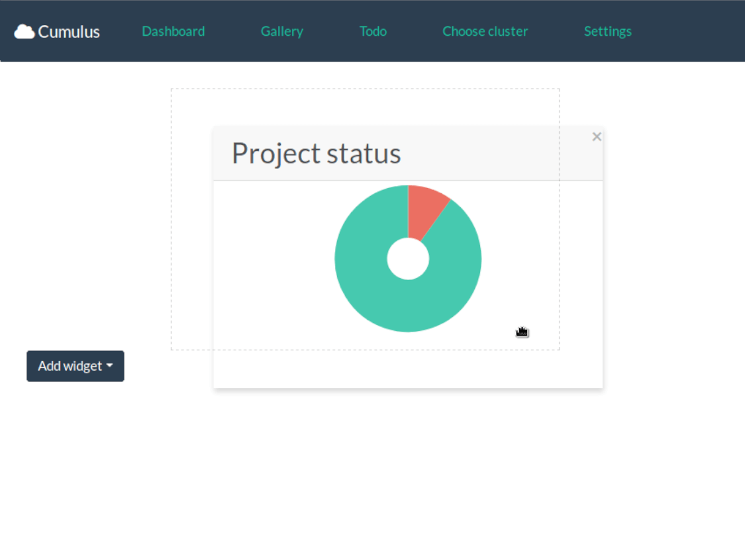Click the Project status widget title
Screen dimensions: 745x560
pyautogui.click(x=317, y=154)
